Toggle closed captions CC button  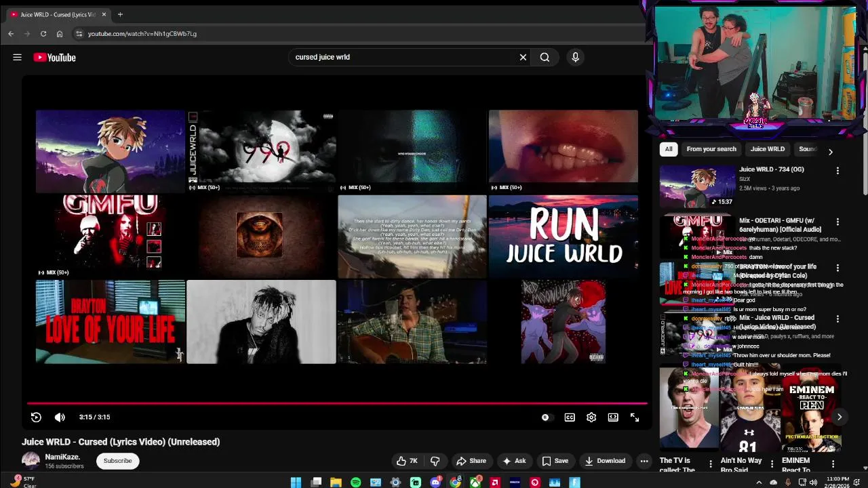(570, 418)
